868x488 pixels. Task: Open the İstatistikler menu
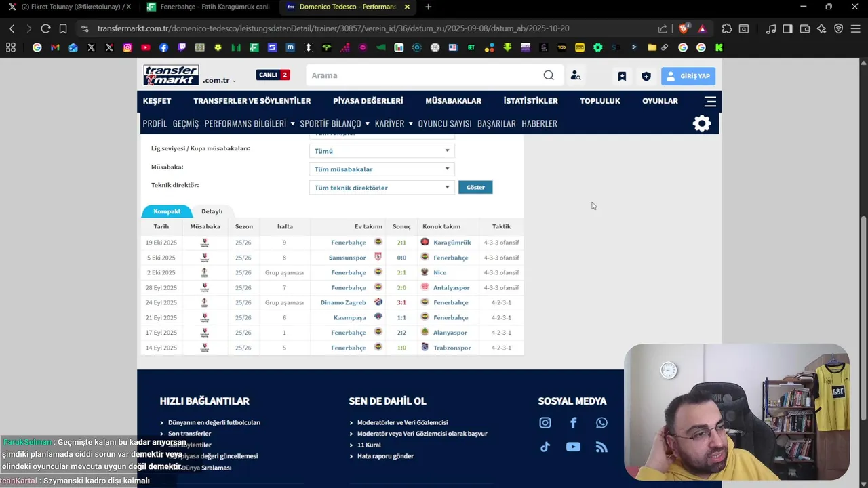tap(530, 101)
